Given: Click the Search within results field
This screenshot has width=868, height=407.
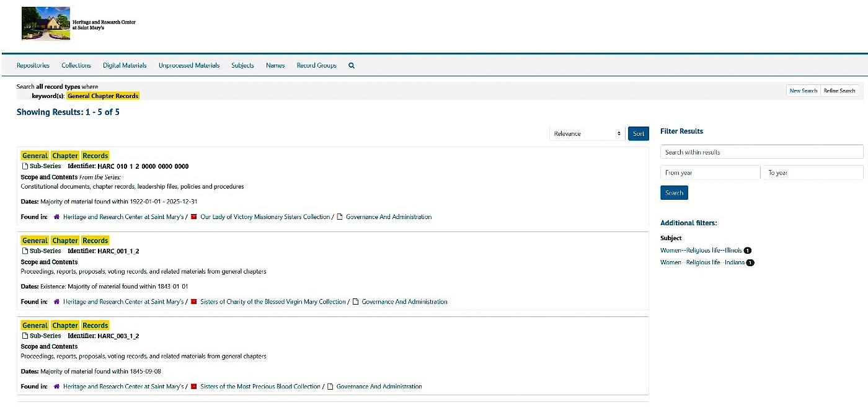Looking at the screenshot, I should pyautogui.click(x=761, y=151).
